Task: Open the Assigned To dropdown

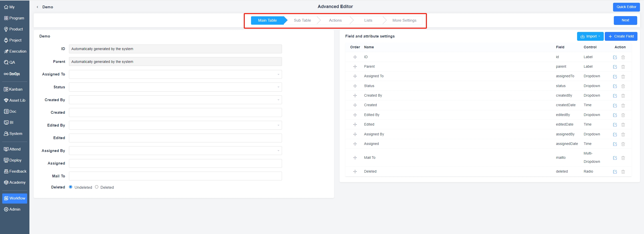Action: click(175, 74)
